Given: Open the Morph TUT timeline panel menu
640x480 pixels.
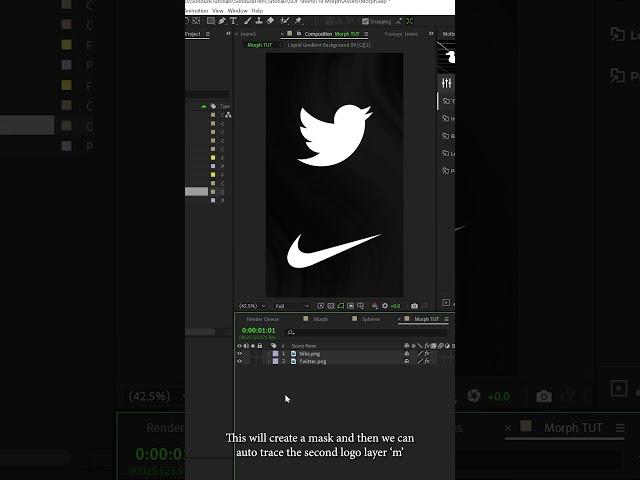Looking at the screenshot, I should pos(447,319).
